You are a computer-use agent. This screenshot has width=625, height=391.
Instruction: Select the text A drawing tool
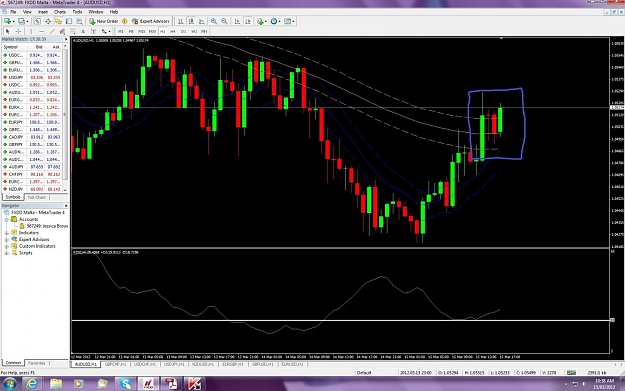pyautogui.click(x=83, y=31)
